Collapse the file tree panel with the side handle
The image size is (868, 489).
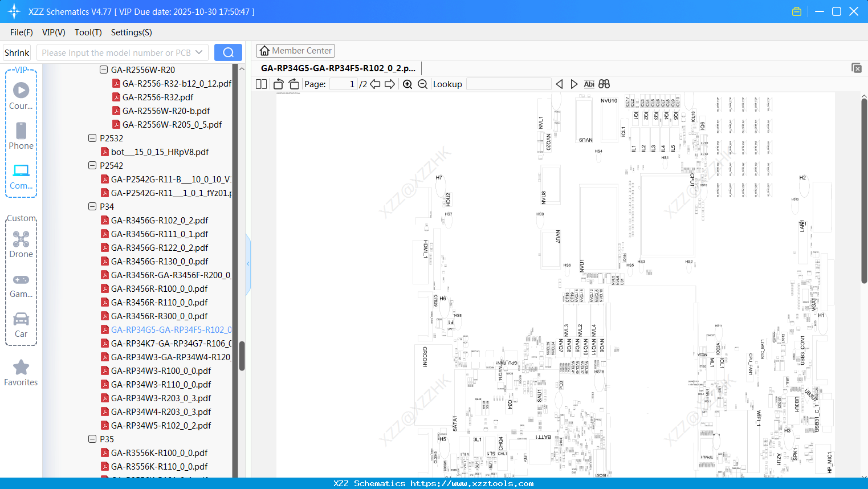pos(248,264)
